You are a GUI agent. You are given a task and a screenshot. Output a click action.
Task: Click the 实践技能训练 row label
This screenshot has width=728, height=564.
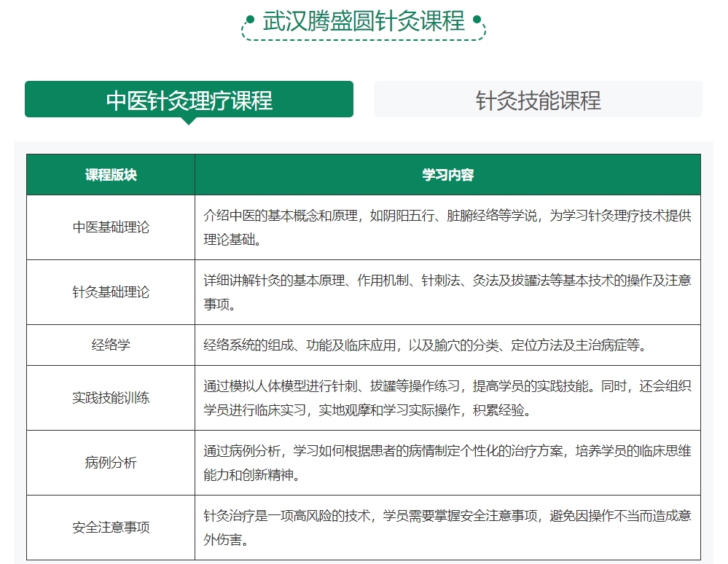point(111,398)
